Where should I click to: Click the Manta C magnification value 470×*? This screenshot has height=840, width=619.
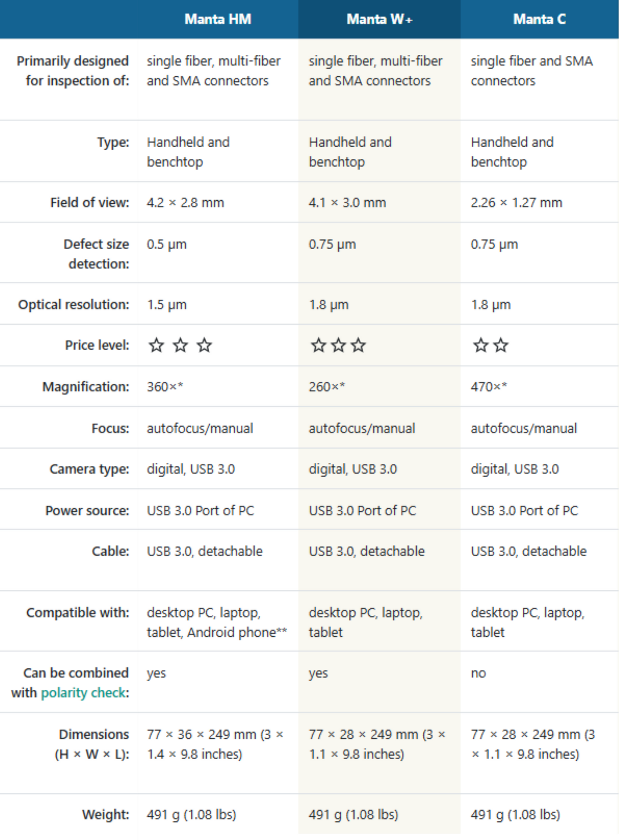coord(489,387)
